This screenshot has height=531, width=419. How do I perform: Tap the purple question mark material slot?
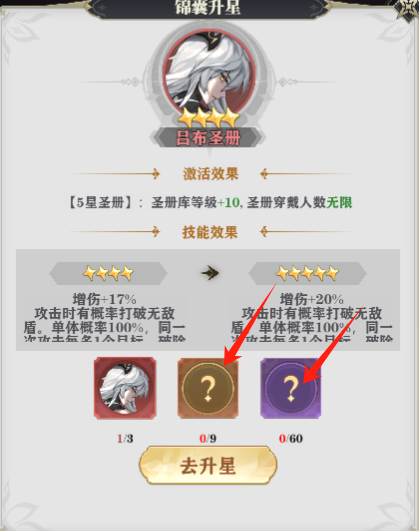pyautogui.click(x=291, y=388)
